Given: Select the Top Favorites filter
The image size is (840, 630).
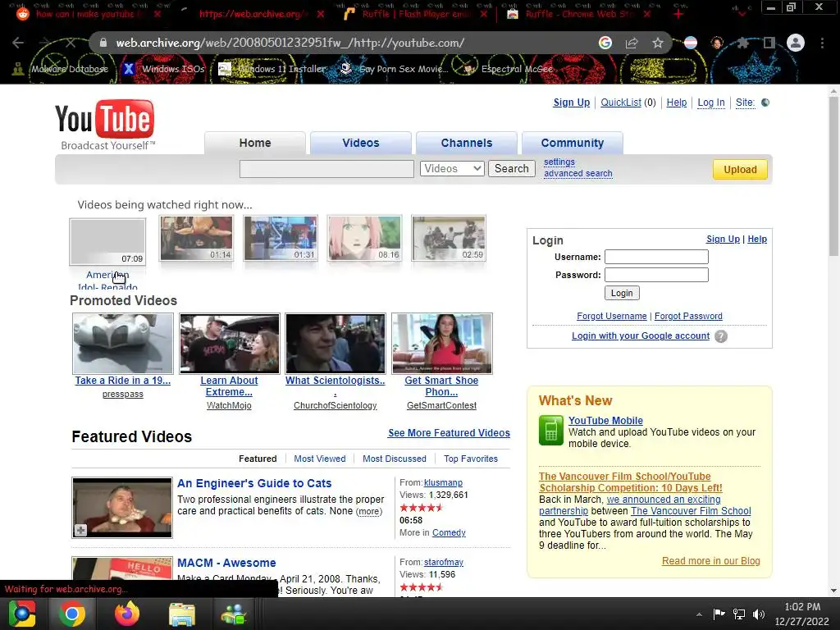Looking at the screenshot, I should click(471, 459).
